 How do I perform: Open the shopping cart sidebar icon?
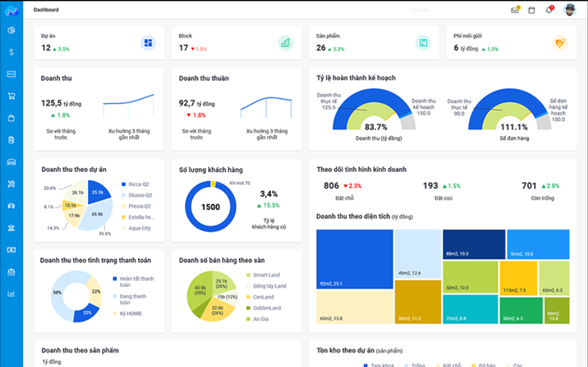point(12,96)
